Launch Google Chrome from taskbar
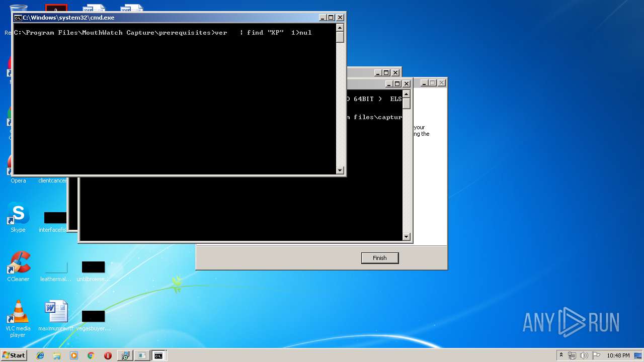 pyautogui.click(x=91, y=355)
